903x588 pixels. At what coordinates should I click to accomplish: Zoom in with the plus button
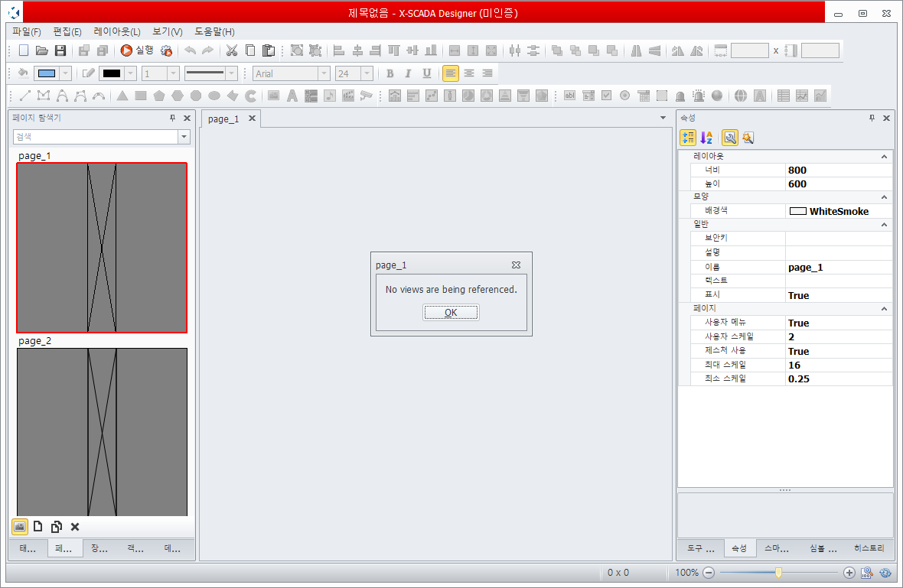point(849,573)
